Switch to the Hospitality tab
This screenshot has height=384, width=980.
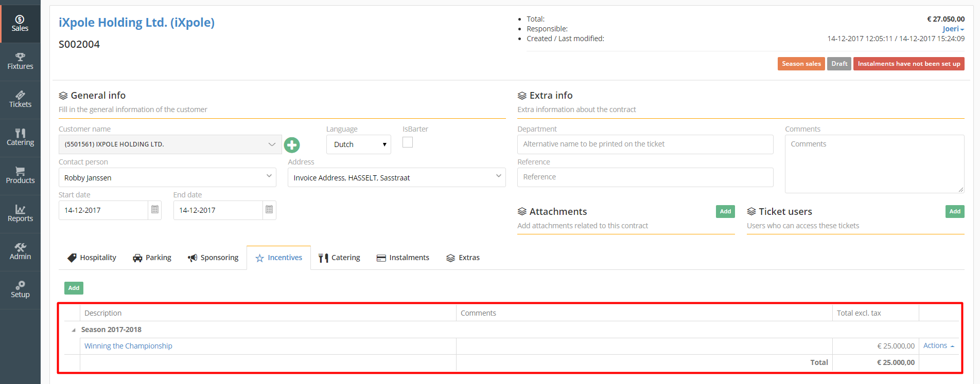point(92,258)
